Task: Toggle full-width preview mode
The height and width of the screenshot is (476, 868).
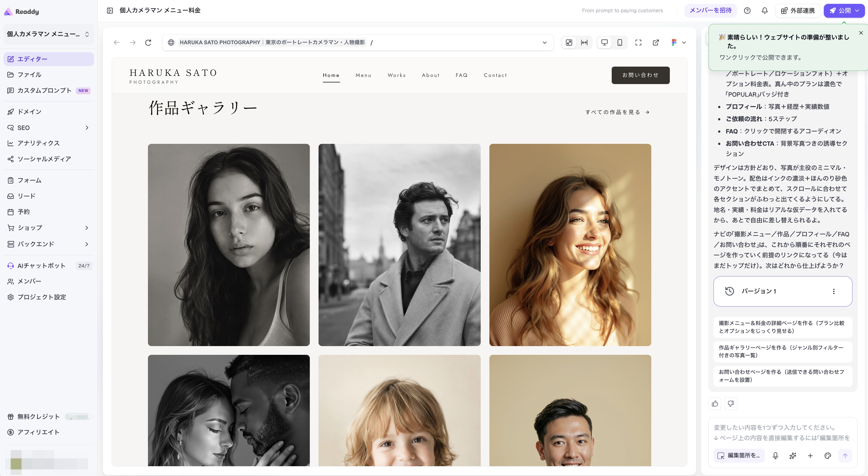Action: (x=584, y=43)
